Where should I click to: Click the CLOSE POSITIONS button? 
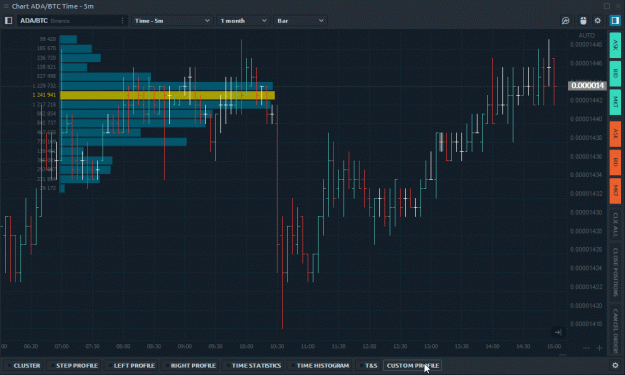[615, 272]
